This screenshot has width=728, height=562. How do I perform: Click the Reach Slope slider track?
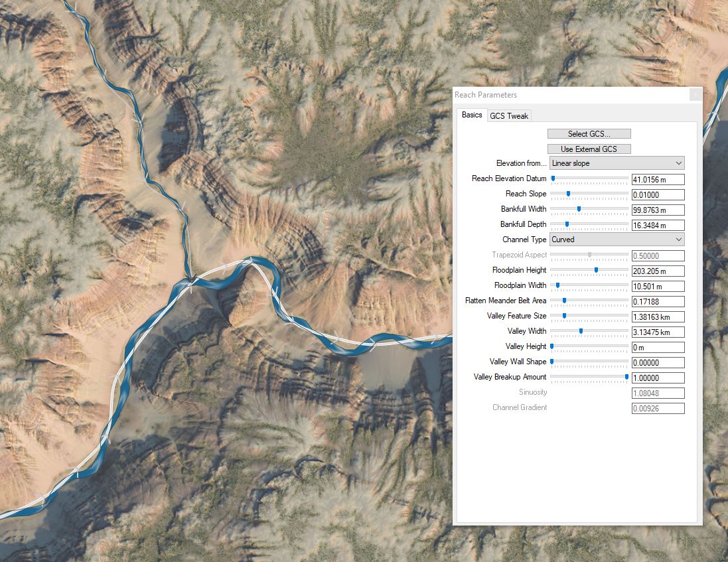coord(589,194)
